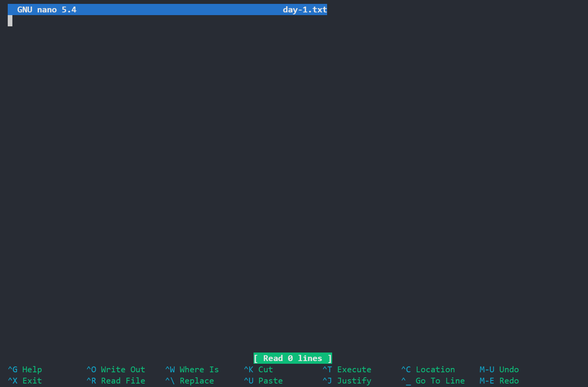Click the blank title bar area between version and filename
This screenshot has width=588, height=387.
click(178, 10)
